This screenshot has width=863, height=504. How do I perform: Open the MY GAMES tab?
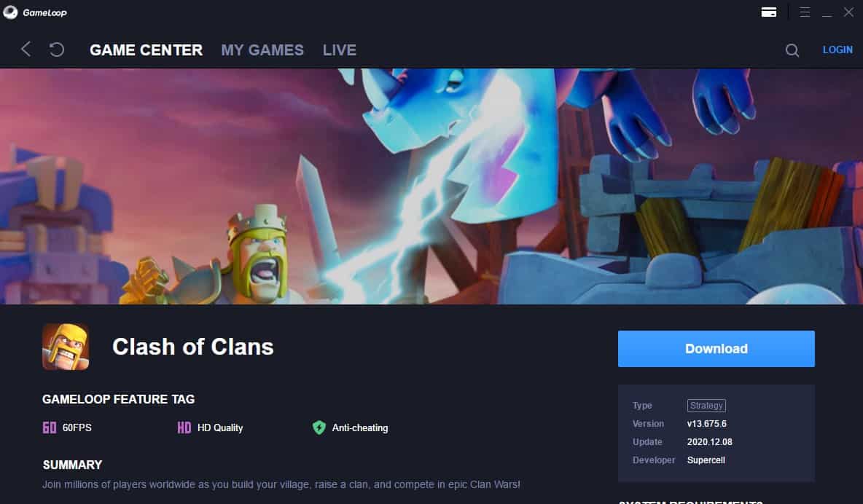click(x=262, y=50)
